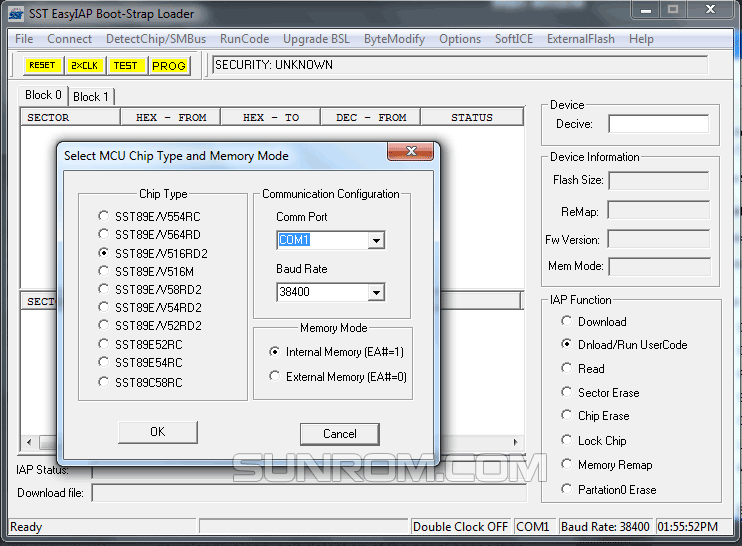The height and width of the screenshot is (546, 742).
Task: Close the Select MCU Chip Type dialog
Action: (411, 151)
